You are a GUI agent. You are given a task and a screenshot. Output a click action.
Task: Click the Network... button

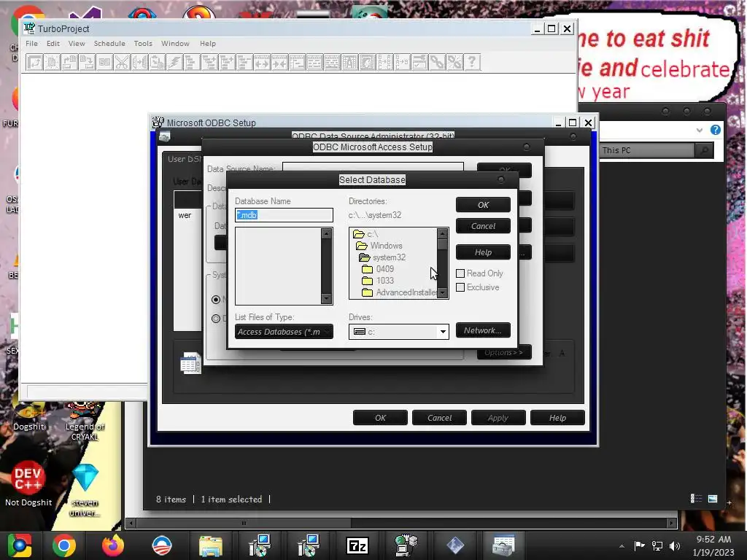(x=483, y=330)
